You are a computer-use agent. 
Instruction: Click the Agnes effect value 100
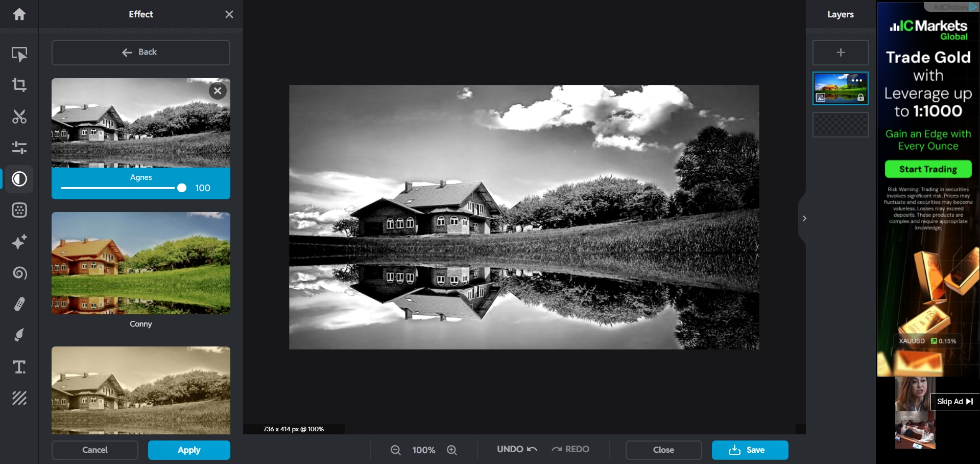[203, 188]
